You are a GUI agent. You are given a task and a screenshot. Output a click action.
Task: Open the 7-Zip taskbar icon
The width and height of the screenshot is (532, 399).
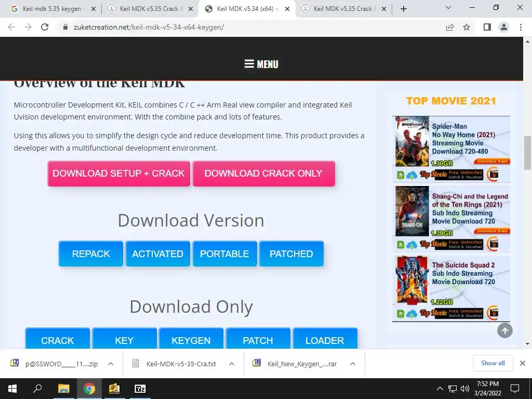140,389
